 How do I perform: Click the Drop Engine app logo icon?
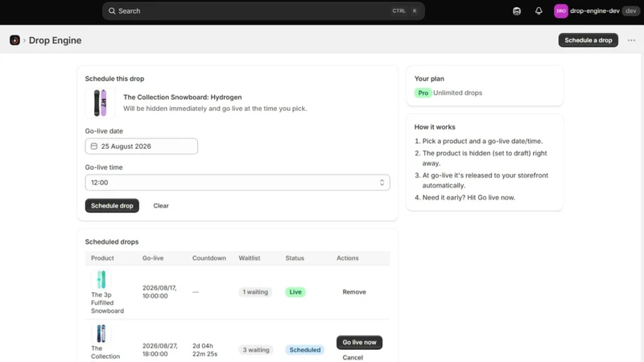(14, 40)
